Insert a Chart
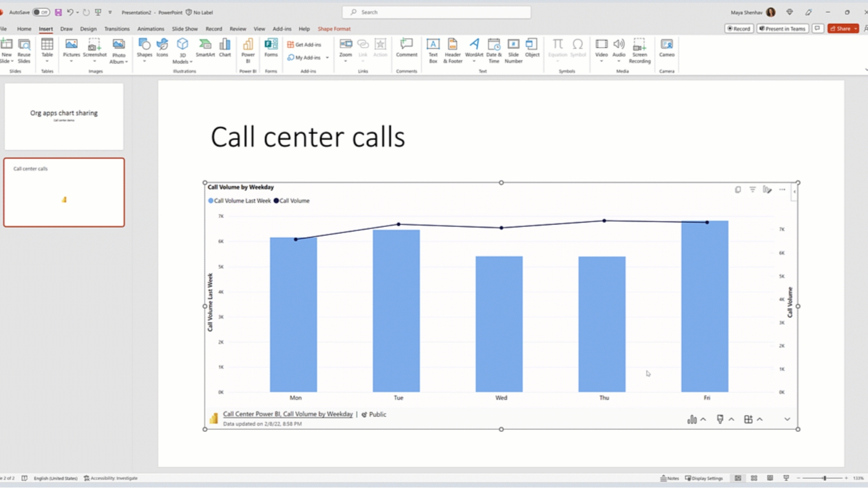 click(x=225, y=48)
